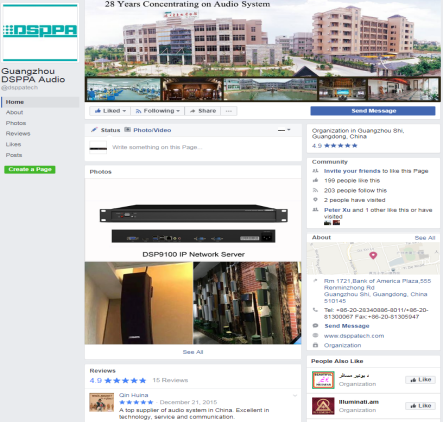Open the DSP9100 IP Network Server photo
Viewport: 443px width, 422px height.
[193, 220]
